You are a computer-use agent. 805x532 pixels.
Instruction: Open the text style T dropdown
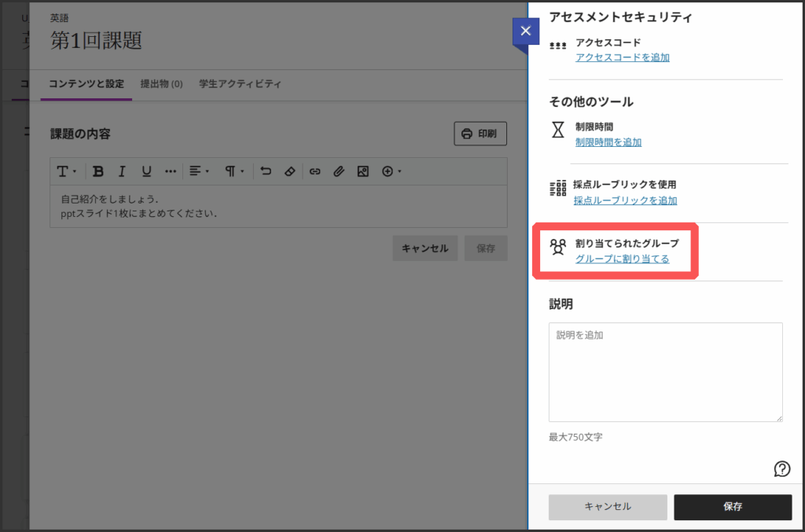click(x=67, y=171)
